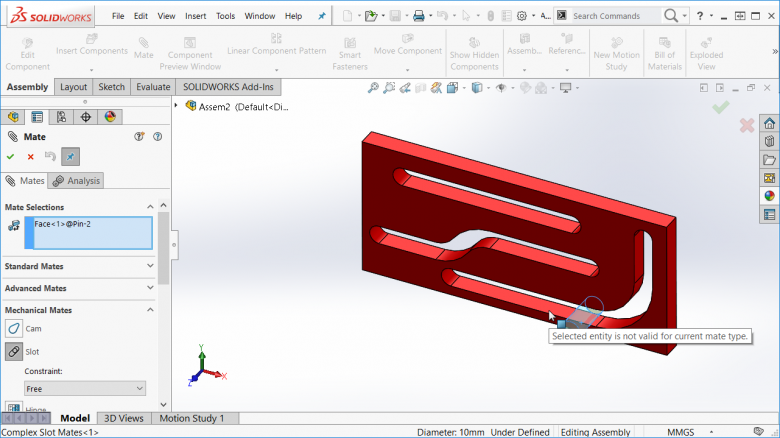The image size is (780, 438).
Task: Open View Palette icon in task pane
Action: 770,178
